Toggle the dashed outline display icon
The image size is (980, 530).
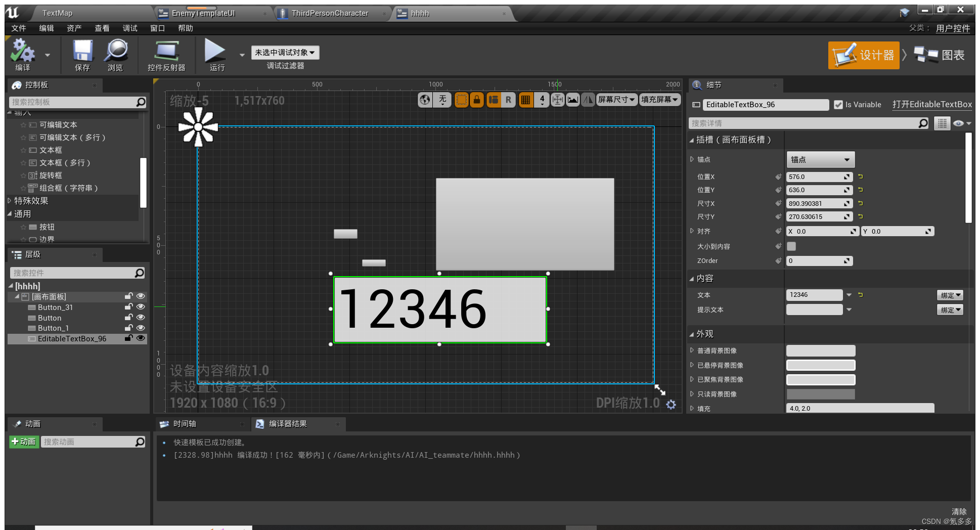[x=461, y=100]
